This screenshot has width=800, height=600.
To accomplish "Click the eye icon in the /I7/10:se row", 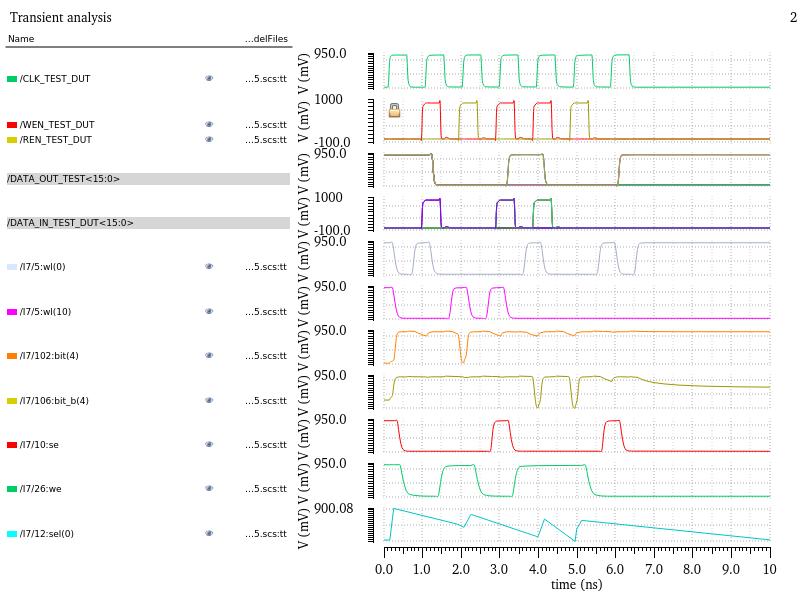I will coord(209,445).
